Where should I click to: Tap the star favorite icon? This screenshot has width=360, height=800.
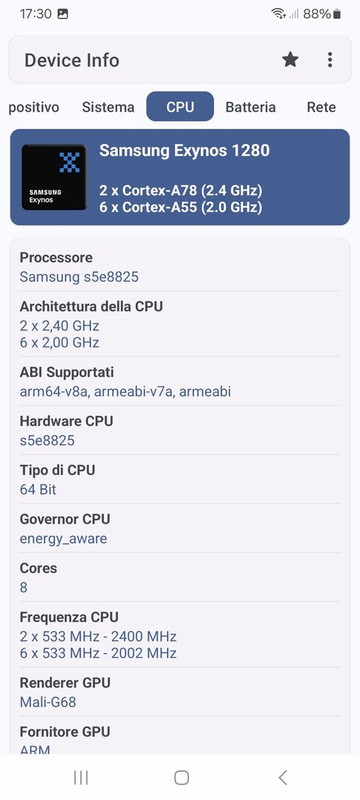(291, 60)
